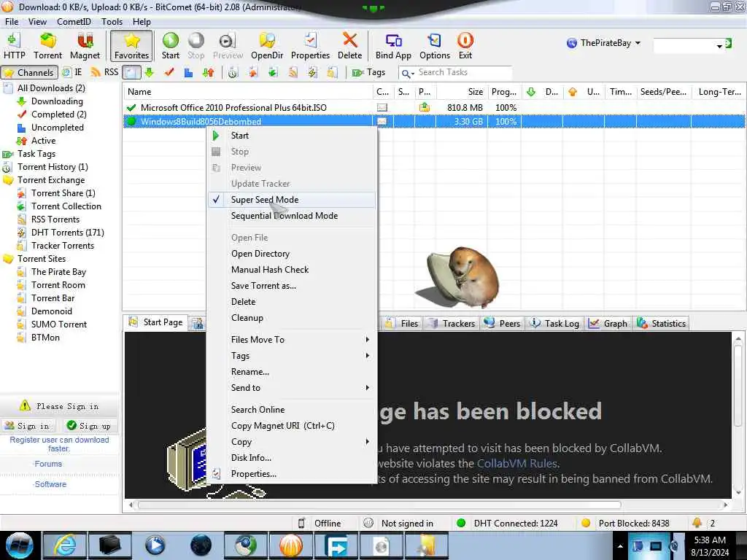Choose Manual Hash Check in context menu
This screenshot has height=560, width=747.
tap(292, 270)
